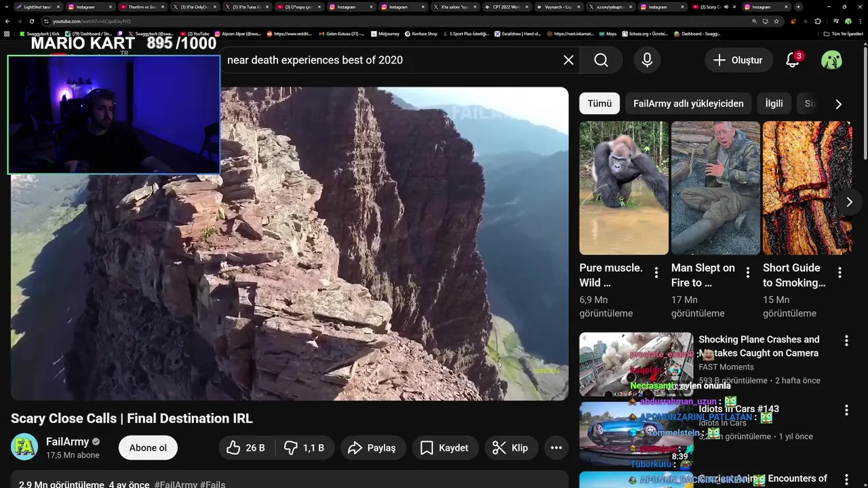Open Shocking Plane Crashes thumbnail

tap(636, 364)
